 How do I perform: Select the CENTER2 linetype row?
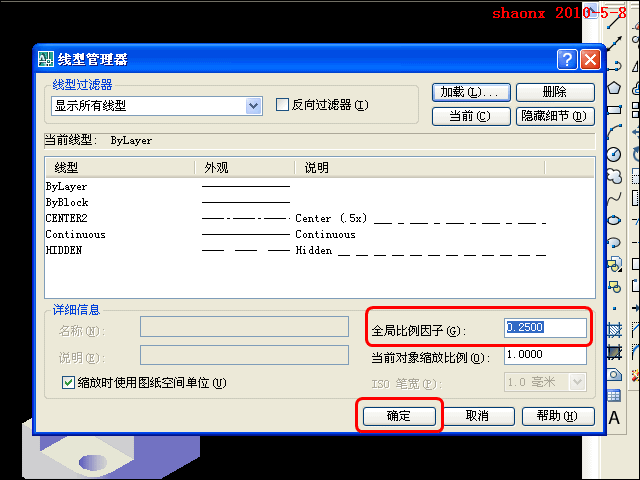(320, 218)
